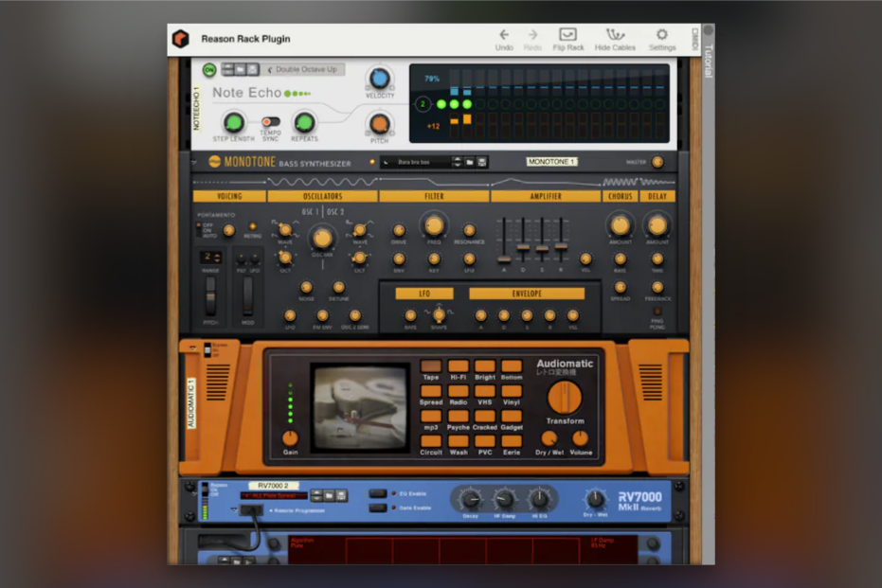
Task: Click the LFO Shape selector knob
Action: (x=440, y=314)
